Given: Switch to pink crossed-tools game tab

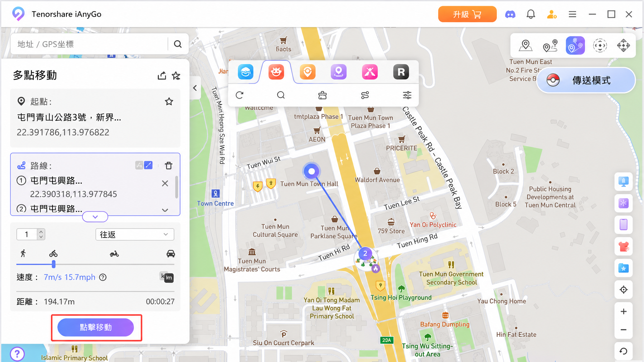Looking at the screenshot, I should [370, 72].
